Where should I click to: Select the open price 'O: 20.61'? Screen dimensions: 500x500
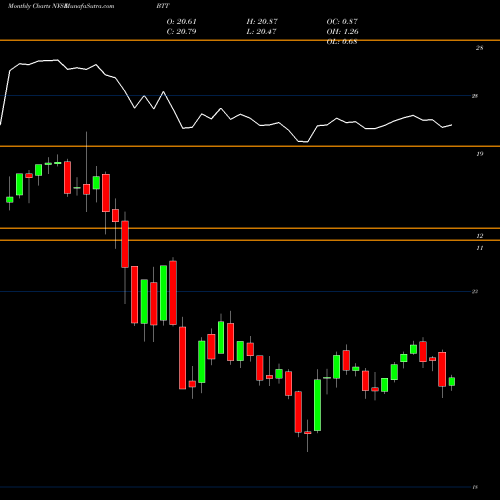click(x=182, y=22)
